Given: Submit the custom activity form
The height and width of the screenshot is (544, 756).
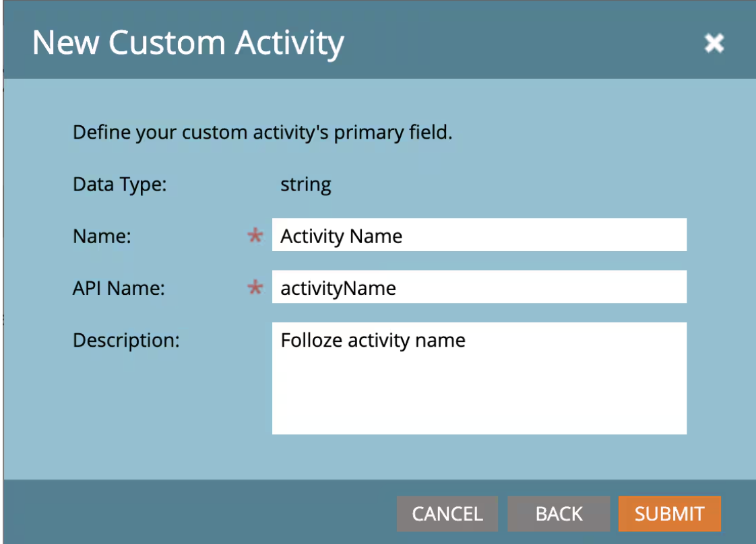Looking at the screenshot, I should 669,514.
